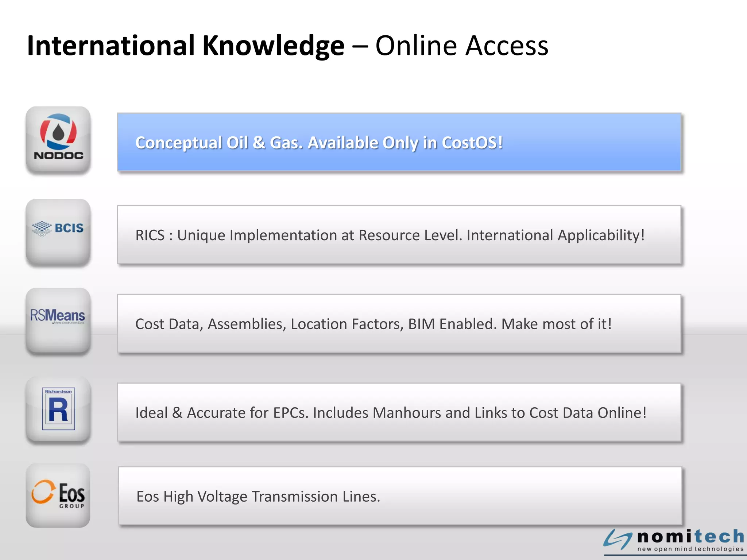
Task: Click the 'new open mind technologies' tagline
Action: click(690, 549)
